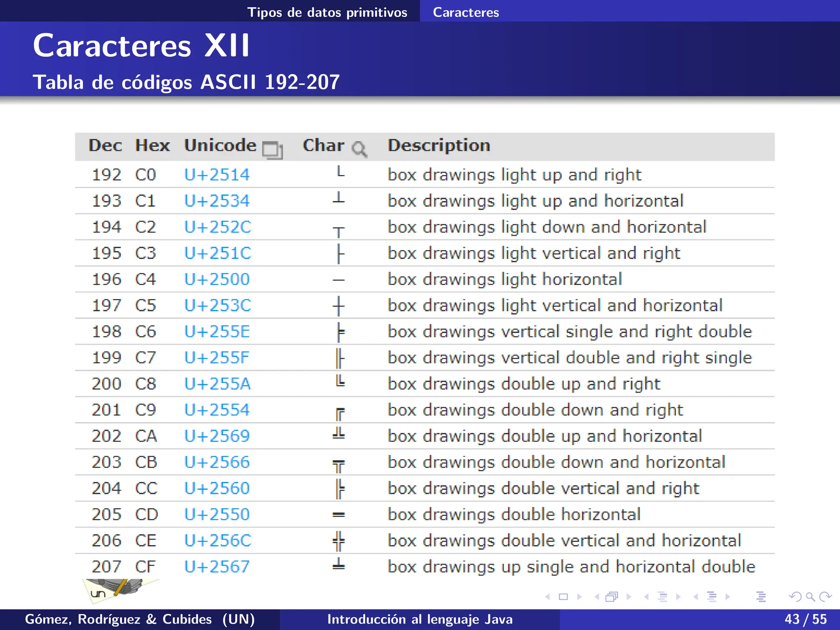
Task: Open the Caracteres subsection tab
Action: click(466, 12)
